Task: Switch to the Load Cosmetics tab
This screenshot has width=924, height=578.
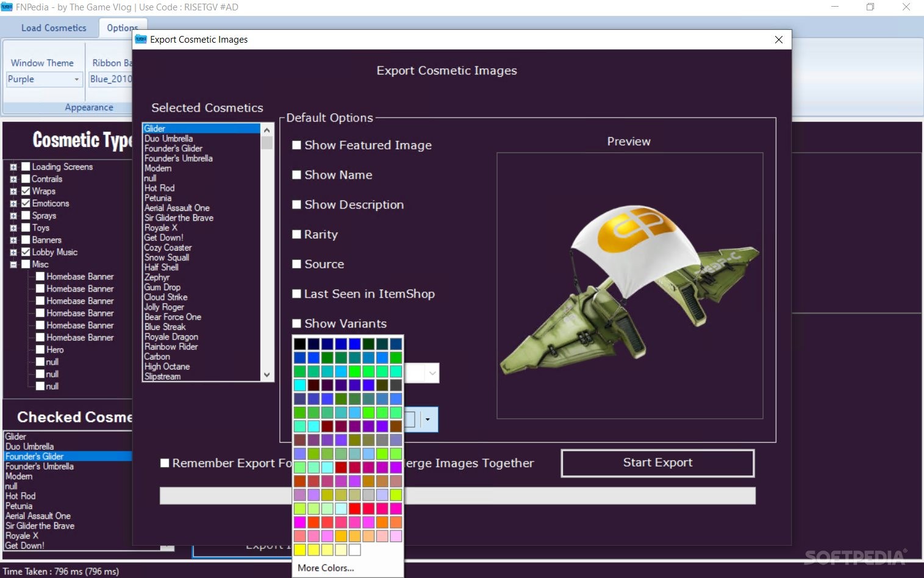Action: [x=54, y=28]
